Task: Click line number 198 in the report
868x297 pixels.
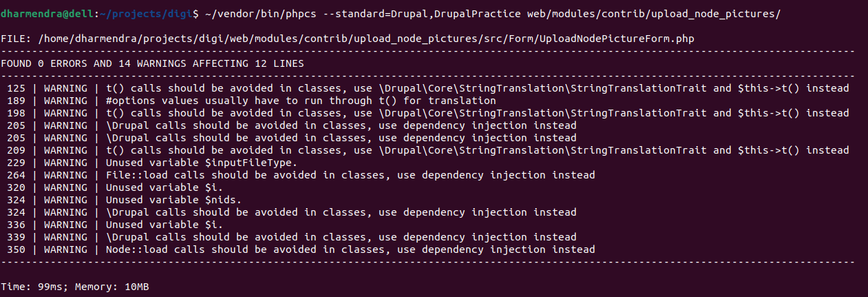Action: pos(16,113)
